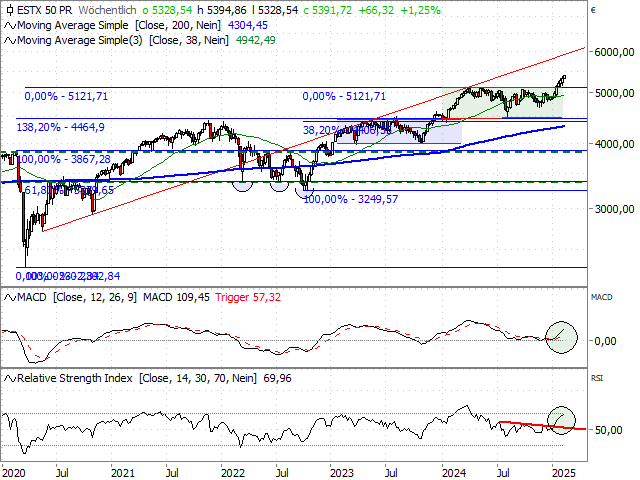
Task: Click the red descending RSI trendline
Action: [542, 425]
